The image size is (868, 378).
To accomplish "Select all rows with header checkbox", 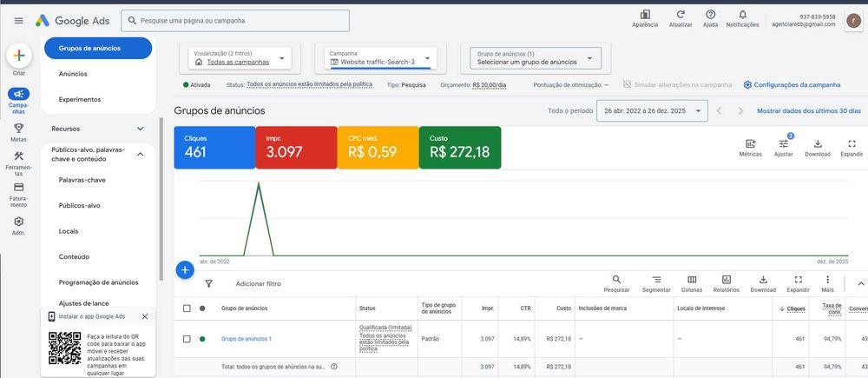I will tap(187, 308).
